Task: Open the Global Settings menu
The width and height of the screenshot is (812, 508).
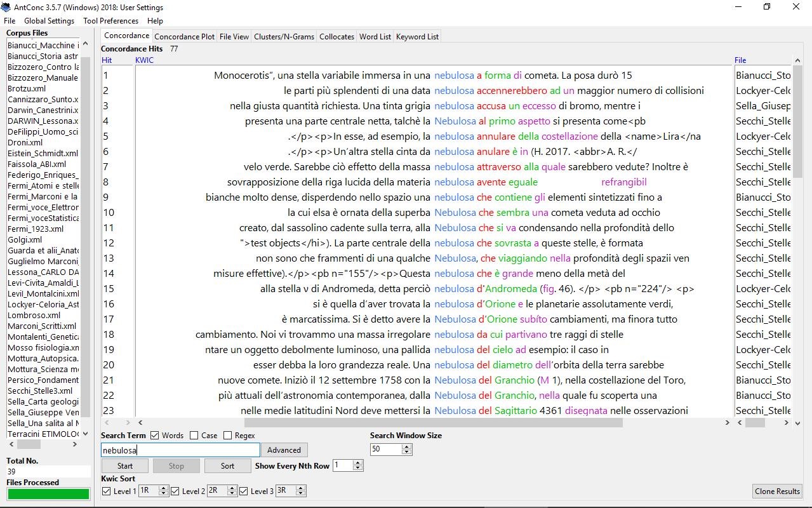Action: point(50,21)
